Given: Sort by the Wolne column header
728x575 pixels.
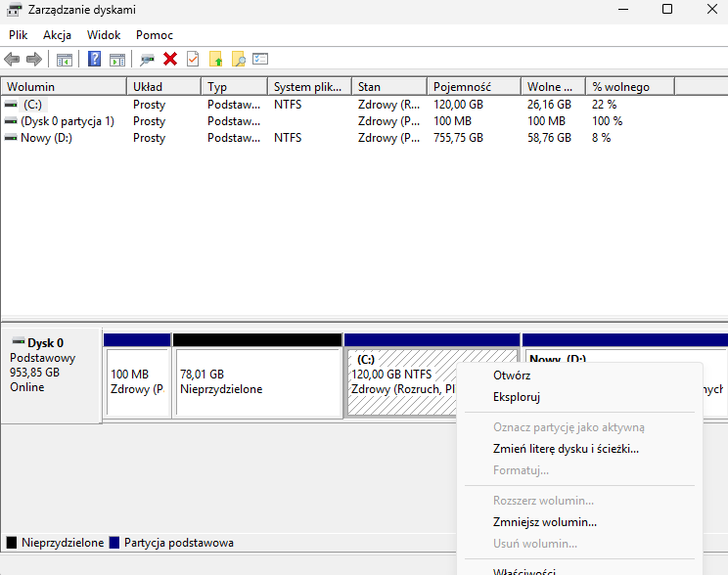Looking at the screenshot, I should pyautogui.click(x=554, y=87).
